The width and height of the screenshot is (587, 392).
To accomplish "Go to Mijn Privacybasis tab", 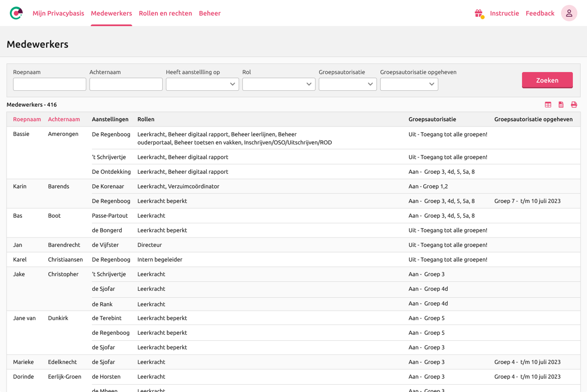I will tap(58, 13).
